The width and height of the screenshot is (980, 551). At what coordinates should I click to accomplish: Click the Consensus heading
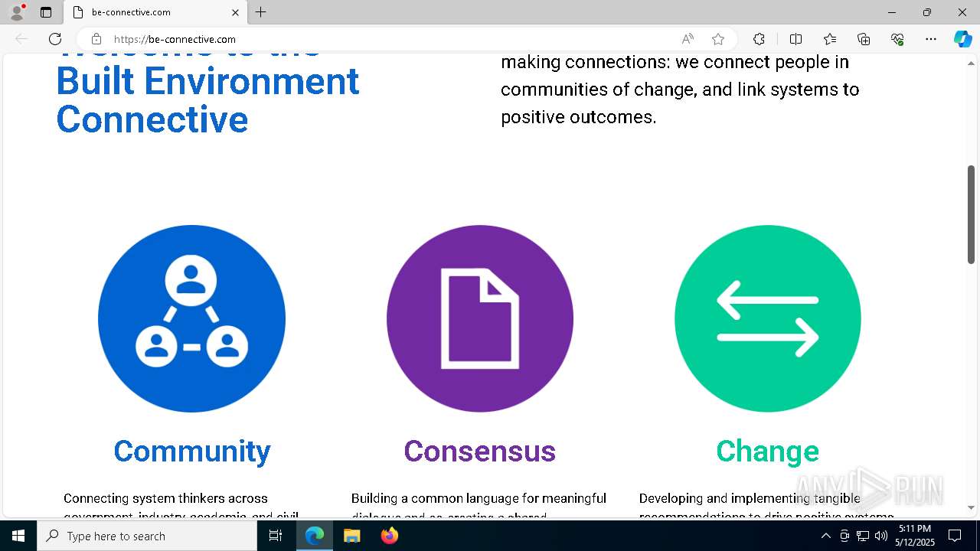[x=480, y=451]
